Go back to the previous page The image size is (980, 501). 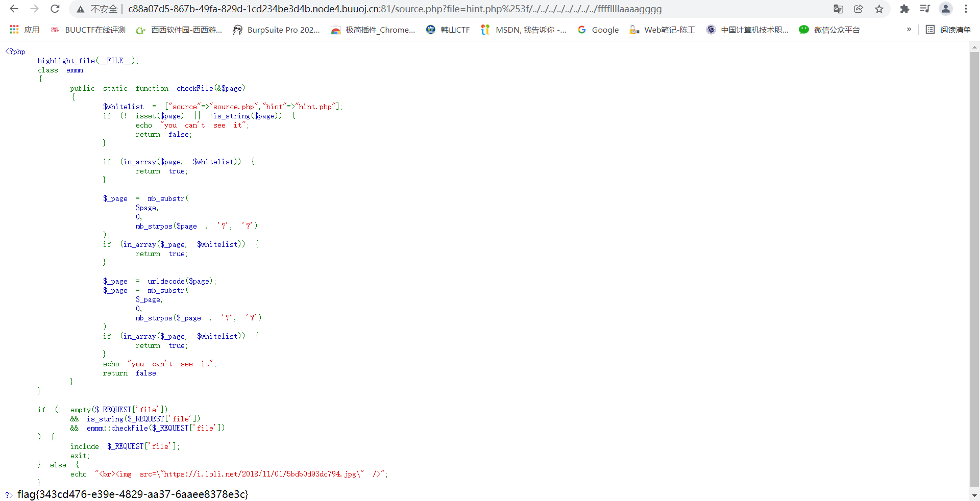click(14, 9)
